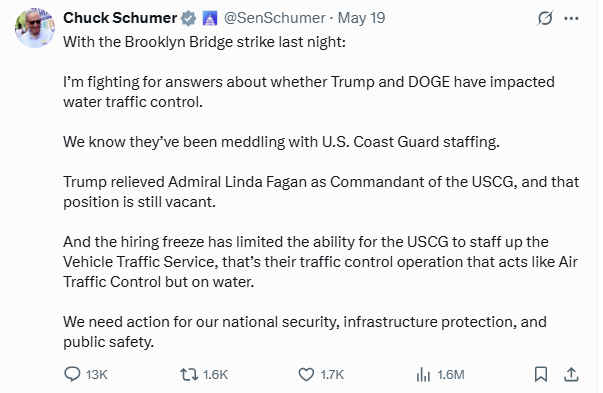Click the 1.6K reposts count
Viewport: 603px width, 393px height.
pos(215,374)
